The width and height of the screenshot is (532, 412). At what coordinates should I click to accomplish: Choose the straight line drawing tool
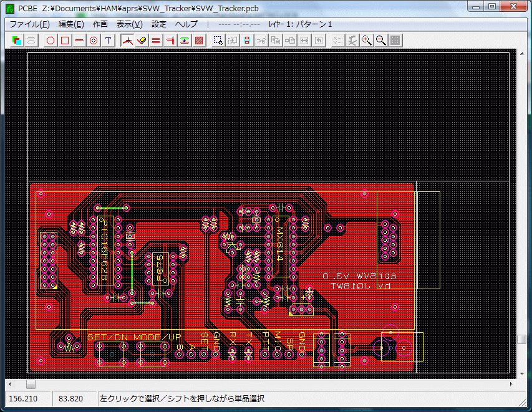coord(79,41)
